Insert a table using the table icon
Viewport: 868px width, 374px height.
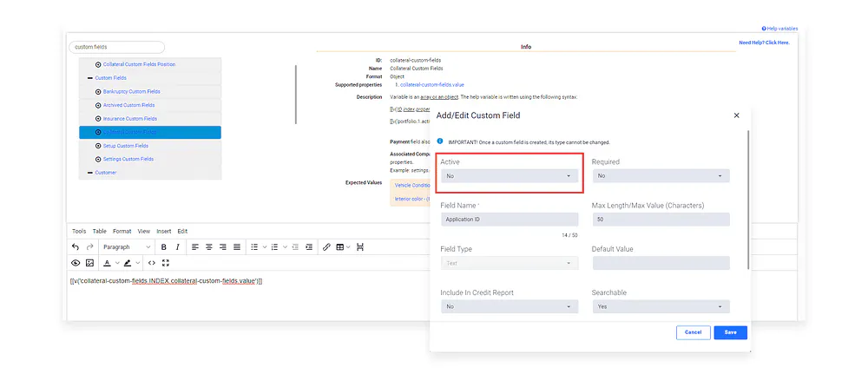[340, 247]
